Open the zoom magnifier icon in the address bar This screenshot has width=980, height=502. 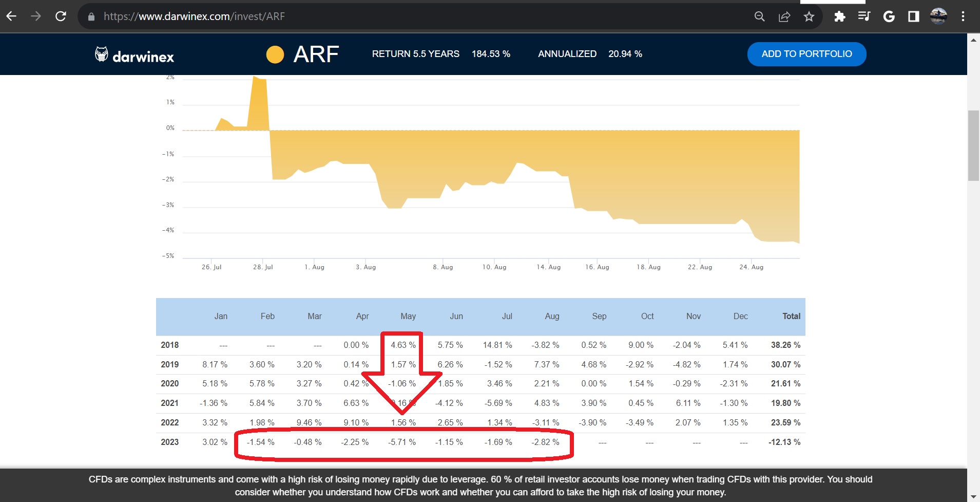click(759, 16)
